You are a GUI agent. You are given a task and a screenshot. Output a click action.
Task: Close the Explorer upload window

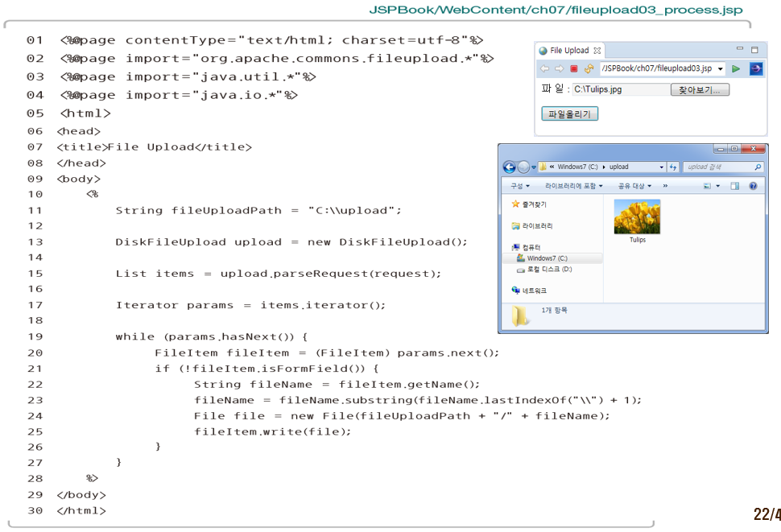[753, 149]
